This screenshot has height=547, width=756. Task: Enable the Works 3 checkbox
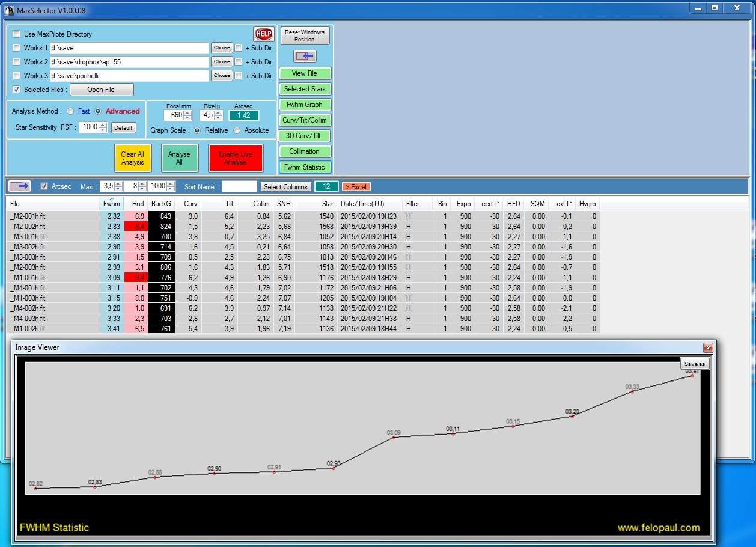click(17, 75)
